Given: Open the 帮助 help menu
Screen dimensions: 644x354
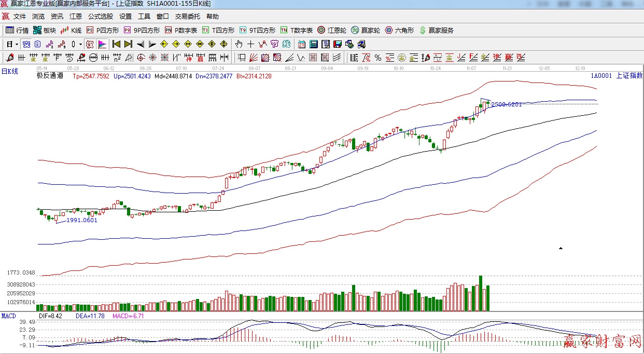Looking at the screenshot, I should (212, 17).
